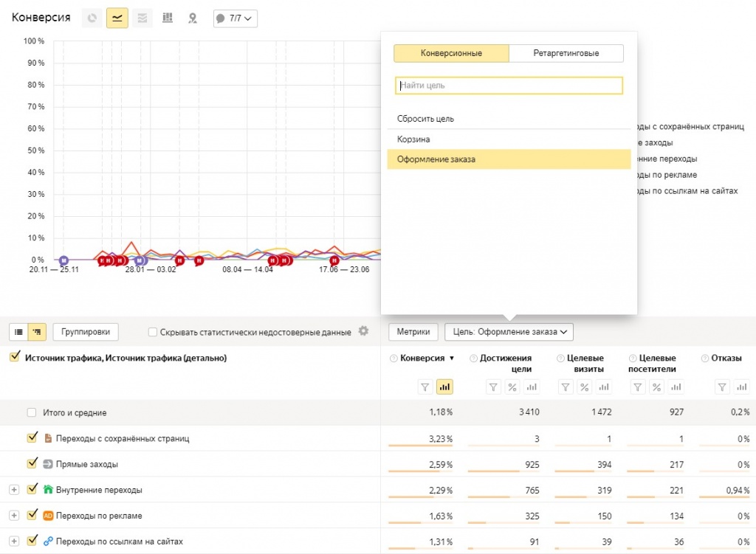This screenshot has height=554, width=756.
Task: Open the statistics settings gear icon
Action: point(363,331)
